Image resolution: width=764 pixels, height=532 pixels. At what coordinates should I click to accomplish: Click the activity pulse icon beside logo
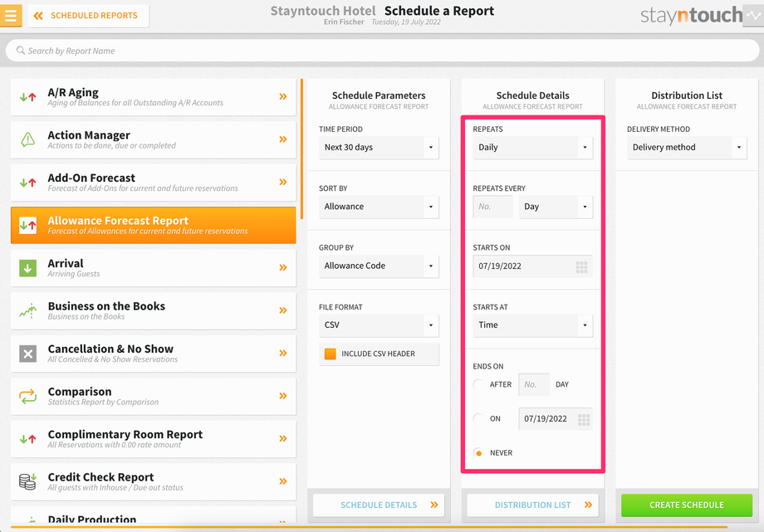pyautogui.click(x=753, y=16)
